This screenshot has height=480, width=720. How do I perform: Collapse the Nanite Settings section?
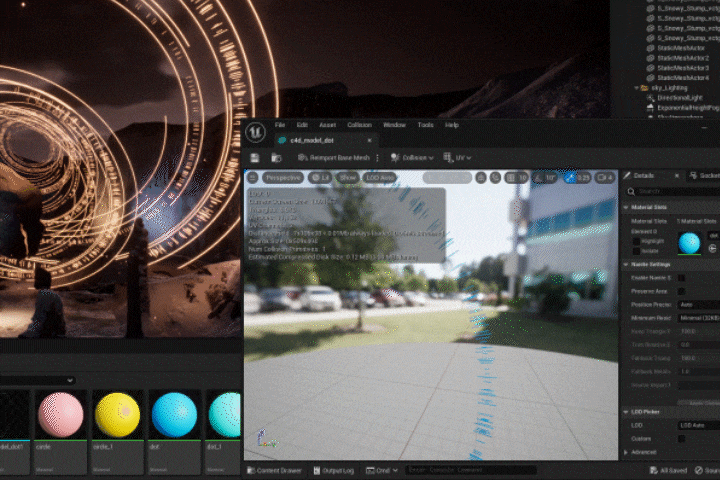(x=626, y=265)
